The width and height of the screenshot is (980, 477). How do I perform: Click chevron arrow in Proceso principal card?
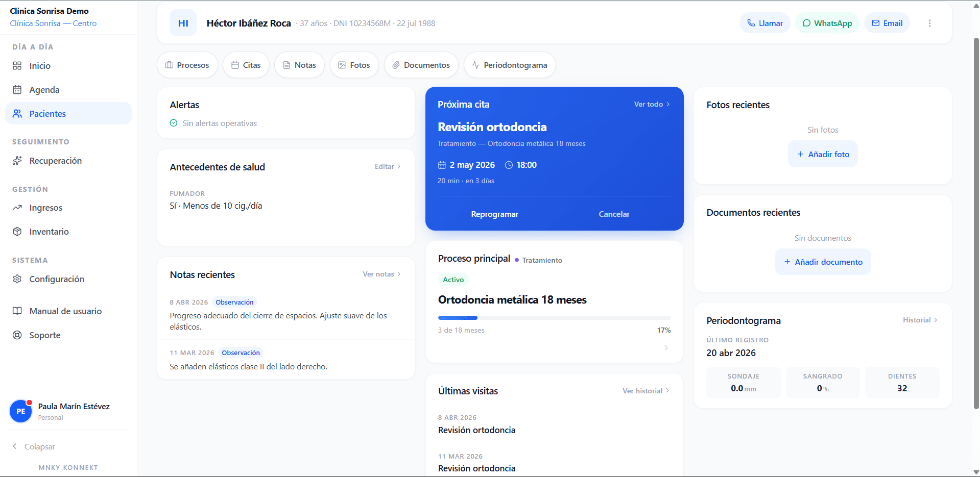pyautogui.click(x=666, y=348)
